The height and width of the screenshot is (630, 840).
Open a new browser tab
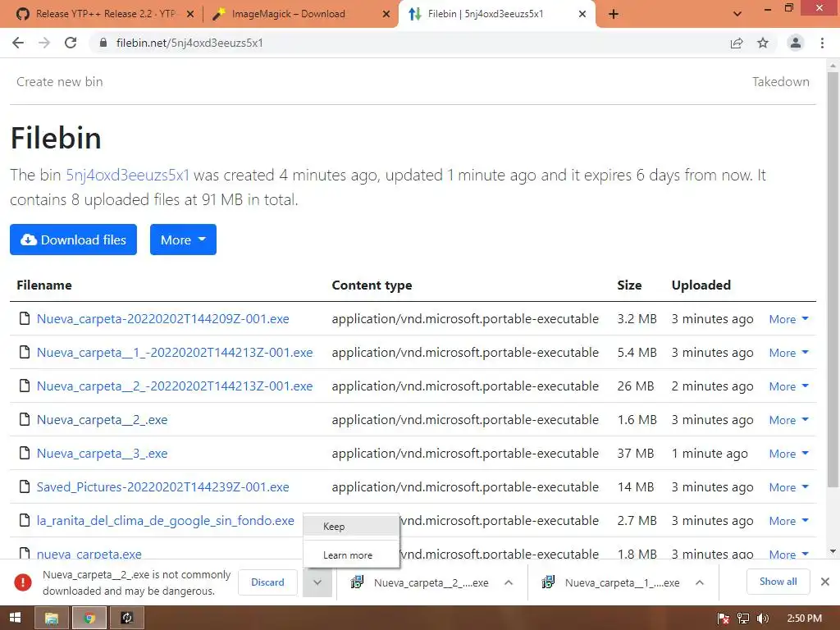(614, 14)
